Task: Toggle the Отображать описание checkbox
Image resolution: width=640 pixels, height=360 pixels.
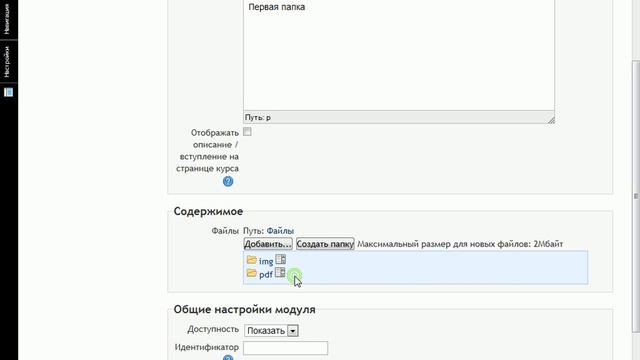Action: (247, 132)
